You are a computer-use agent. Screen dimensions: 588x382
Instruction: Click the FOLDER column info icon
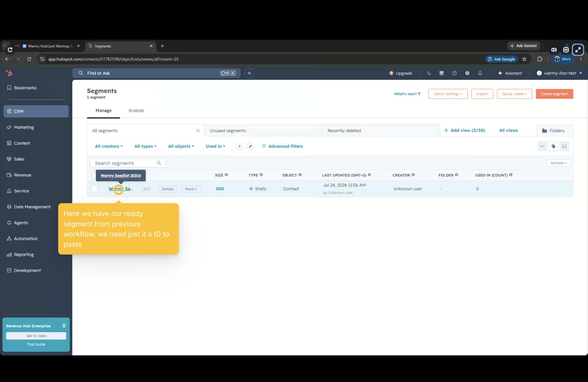click(x=457, y=175)
